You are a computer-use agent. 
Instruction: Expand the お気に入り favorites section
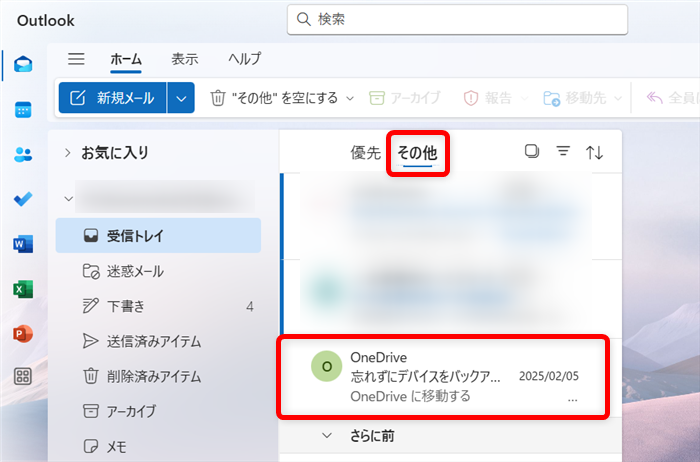(68, 153)
